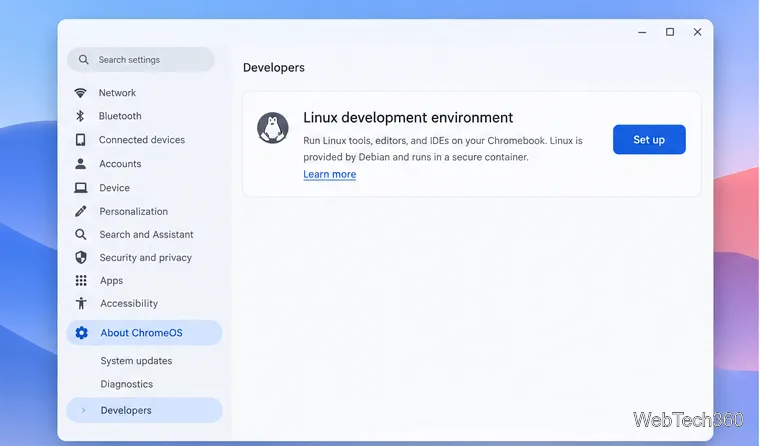Click the Linux penguin icon
The height and width of the screenshot is (446, 760).
tap(273, 128)
